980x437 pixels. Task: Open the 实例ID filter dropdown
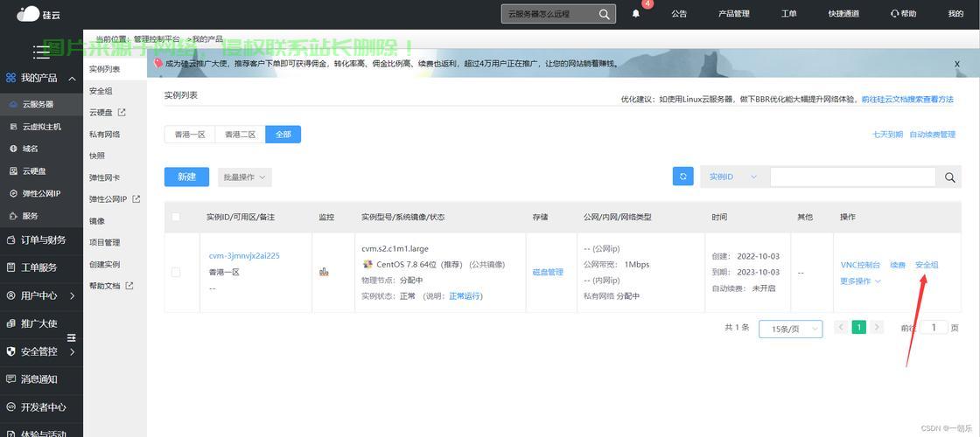click(x=734, y=177)
